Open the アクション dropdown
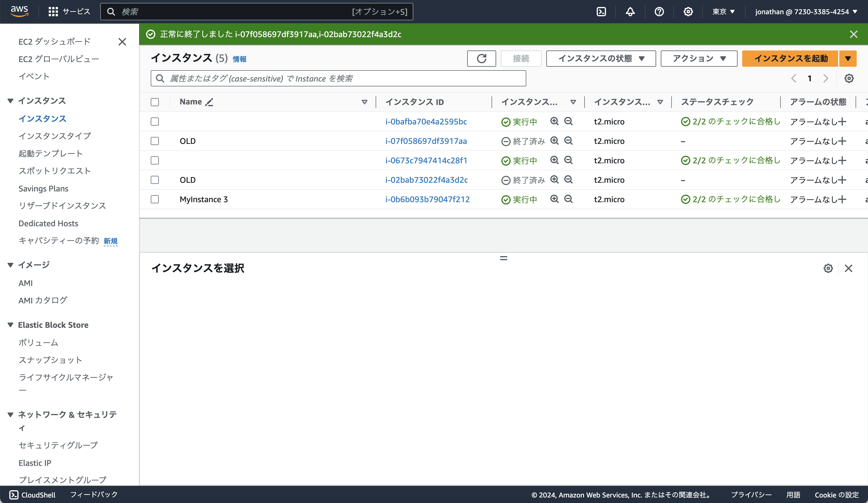Screen dimensions: 868x503 point(698,59)
